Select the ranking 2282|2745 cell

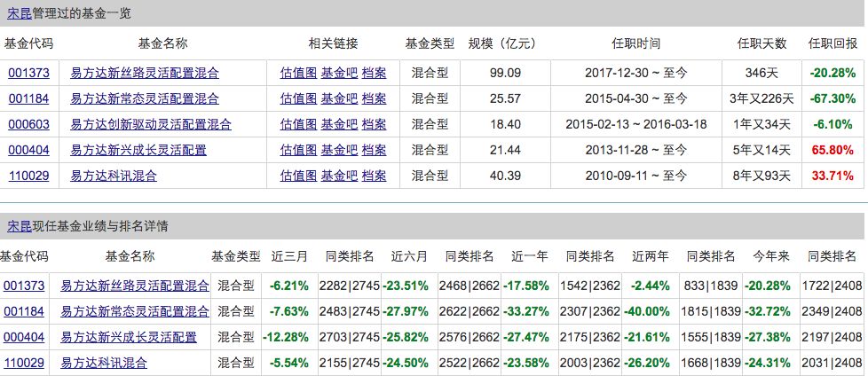pyautogui.click(x=350, y=286)
